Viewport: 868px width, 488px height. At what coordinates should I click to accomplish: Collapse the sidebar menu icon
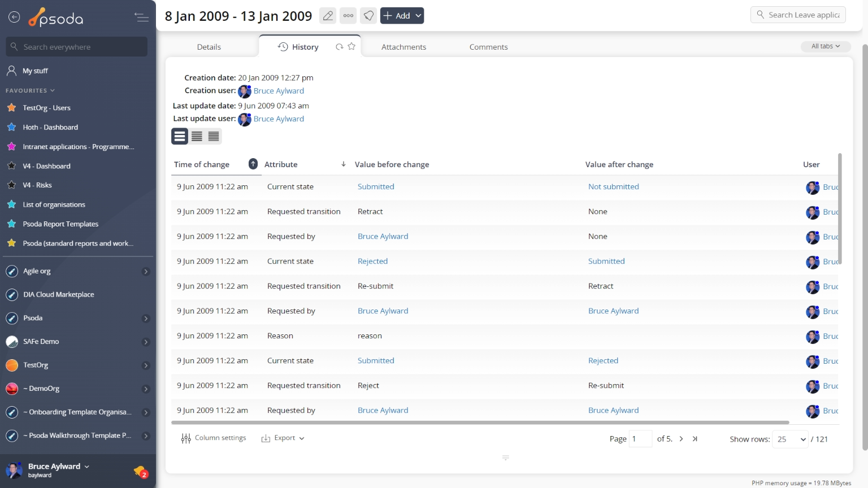tap(141, 18)
